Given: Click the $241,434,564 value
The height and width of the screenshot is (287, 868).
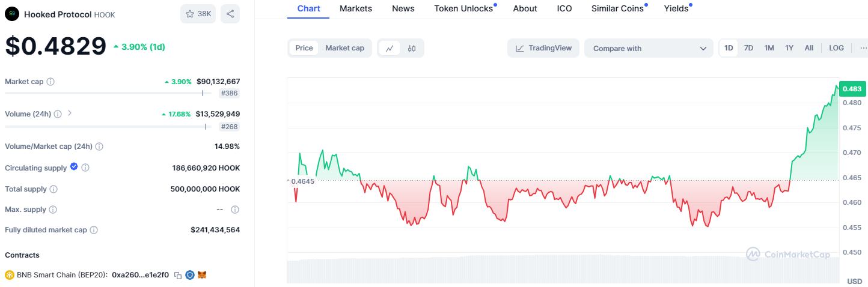Looking at the screenshot, I should 215,230.
